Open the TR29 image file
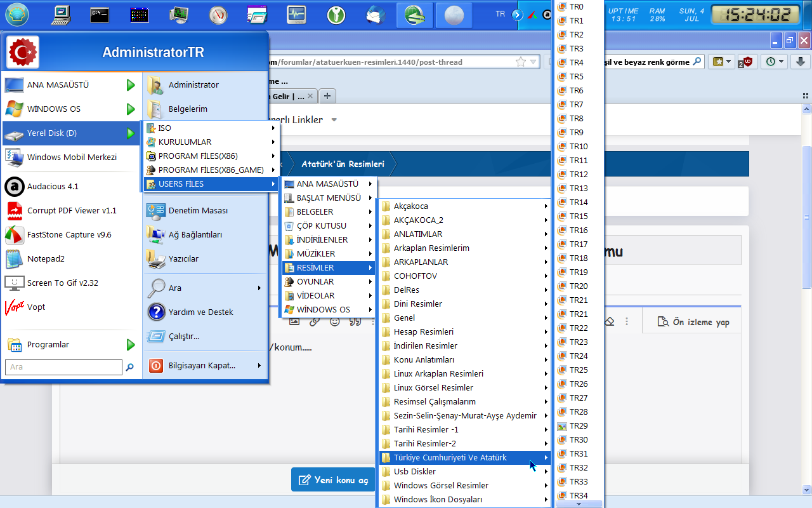812x508 pixels. 578,426
